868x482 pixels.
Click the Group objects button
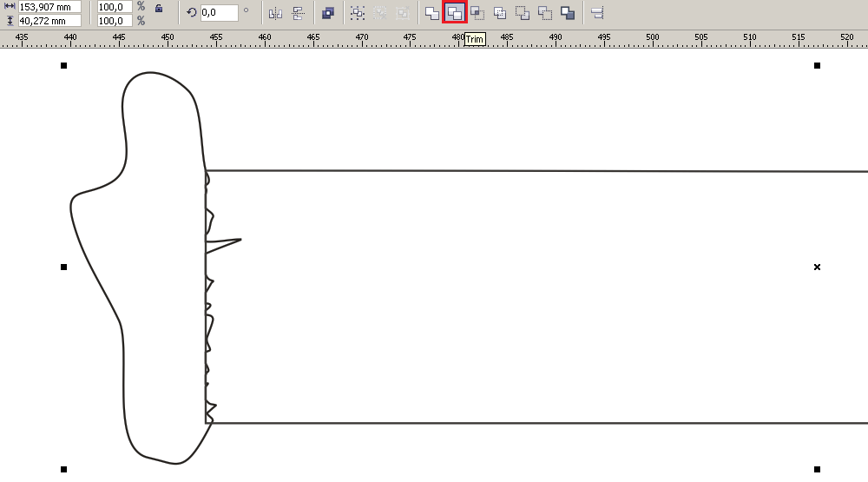357,13
